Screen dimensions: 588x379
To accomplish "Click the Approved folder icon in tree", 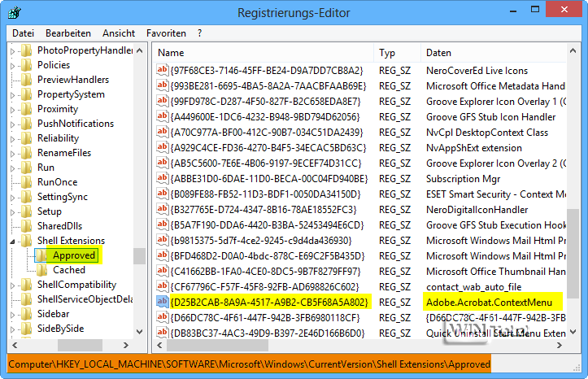I will [x=41, y=255].
